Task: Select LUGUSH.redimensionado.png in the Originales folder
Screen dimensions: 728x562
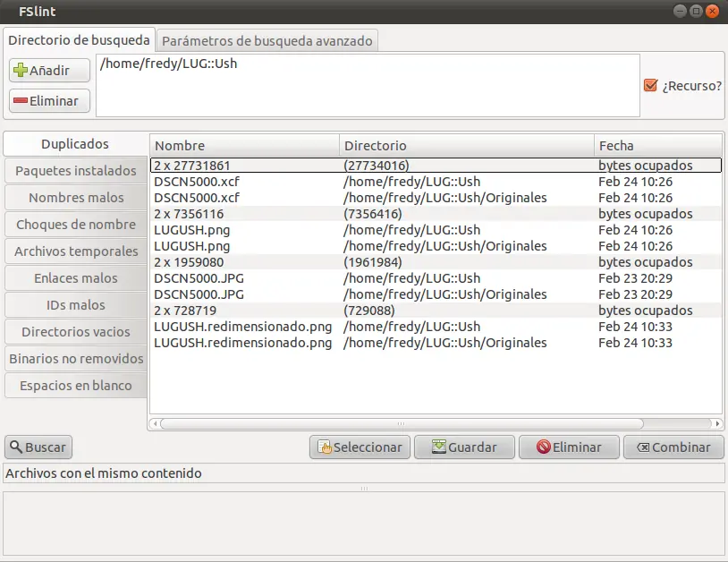Action: (436, 343)
